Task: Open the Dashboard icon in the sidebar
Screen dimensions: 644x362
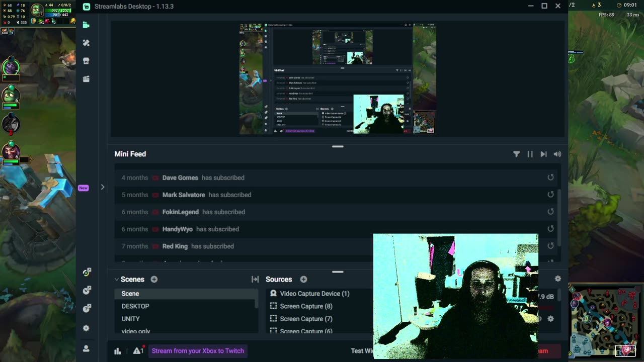Action: [x=87, y=272]
